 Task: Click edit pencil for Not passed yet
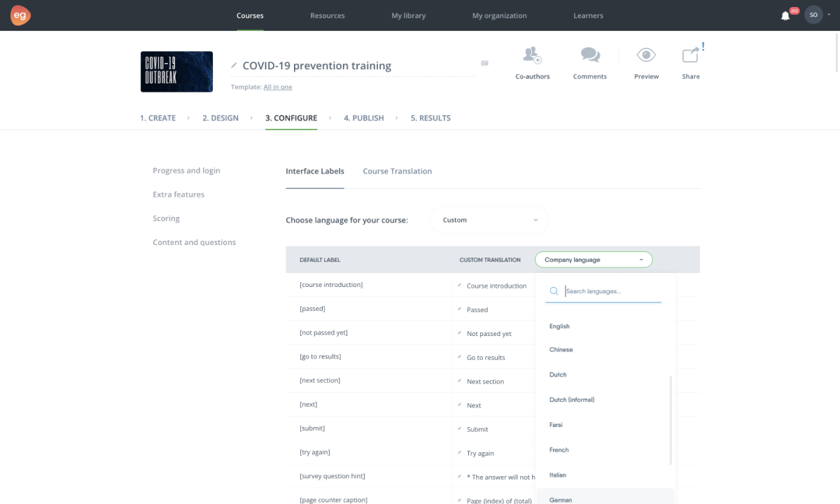click(460, 333)
